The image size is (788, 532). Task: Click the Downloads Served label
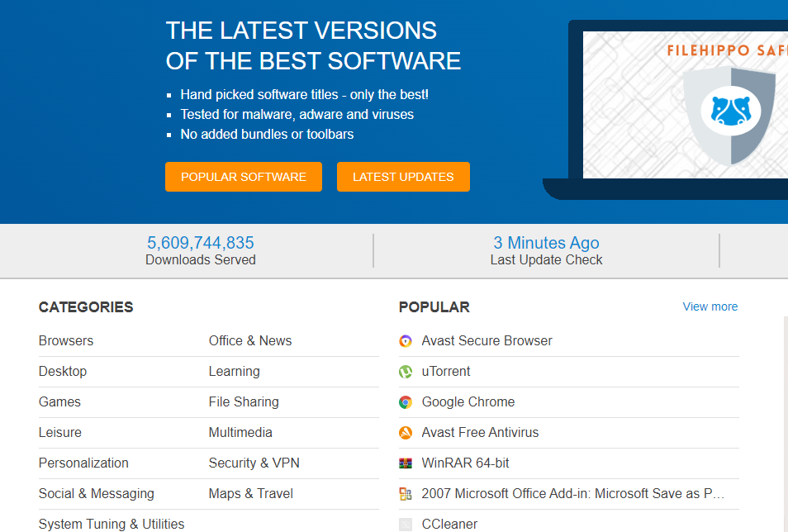coord(201,260)
